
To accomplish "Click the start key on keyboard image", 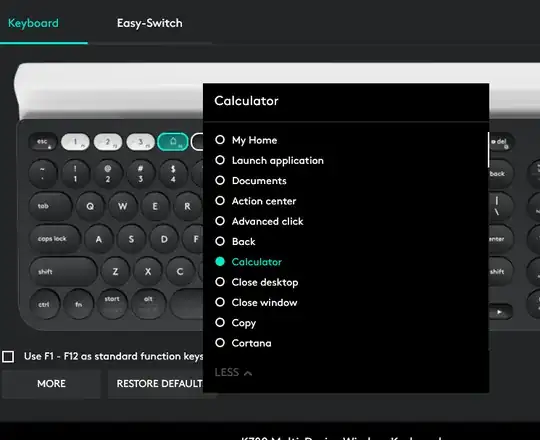I will (112, 304).
